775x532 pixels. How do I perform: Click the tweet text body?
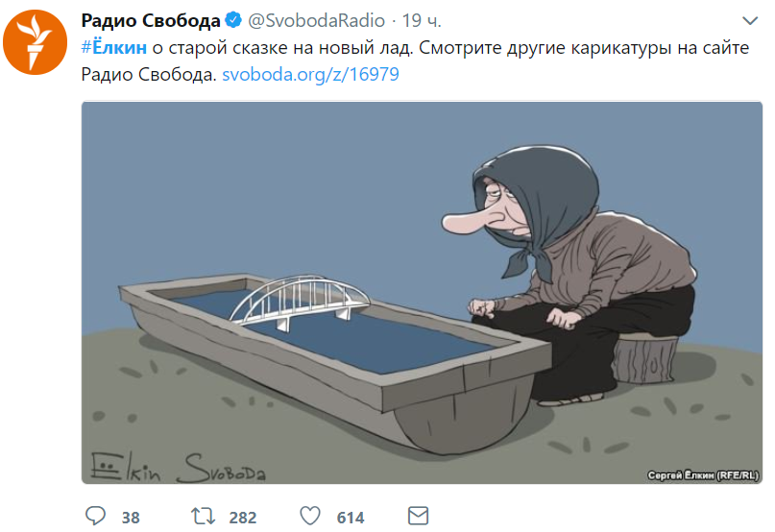[415, 60]
